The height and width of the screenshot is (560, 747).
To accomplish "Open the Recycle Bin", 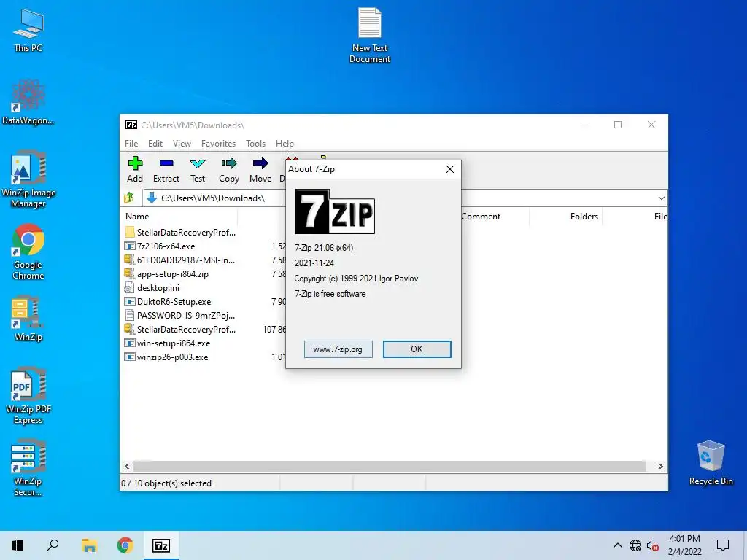I will click(x=711, y=463).
